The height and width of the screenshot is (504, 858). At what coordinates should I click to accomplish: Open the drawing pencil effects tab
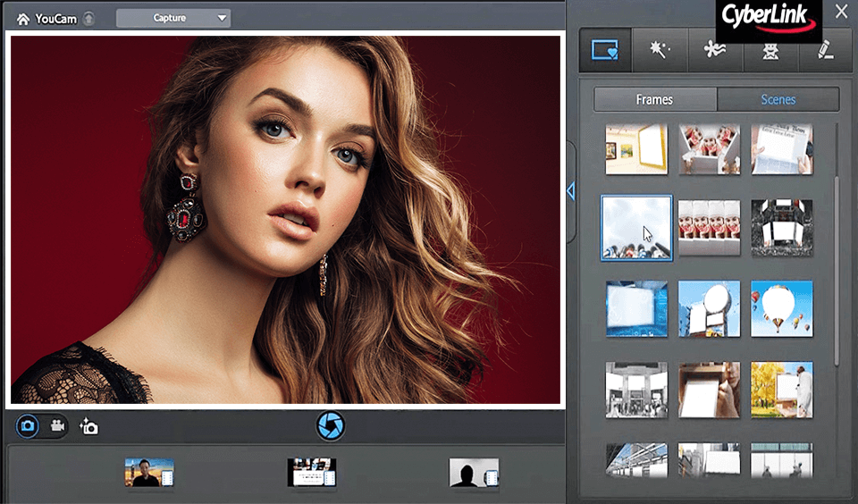[x=825, y=52]
